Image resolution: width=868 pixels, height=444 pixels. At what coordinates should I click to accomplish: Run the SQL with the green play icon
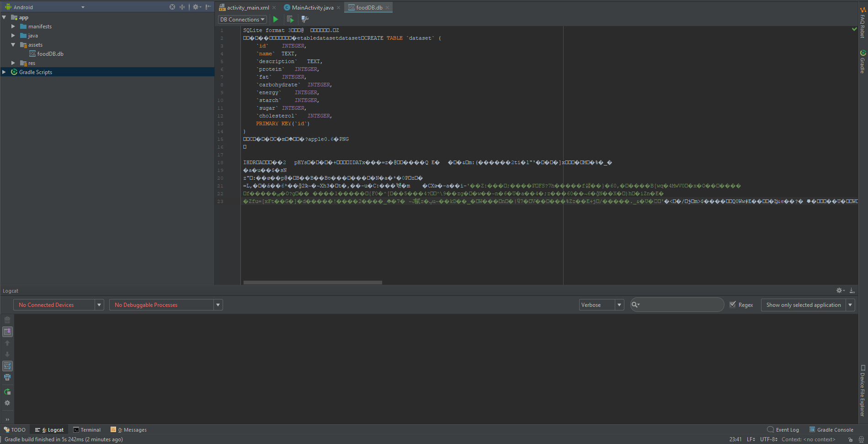(276, 19)
